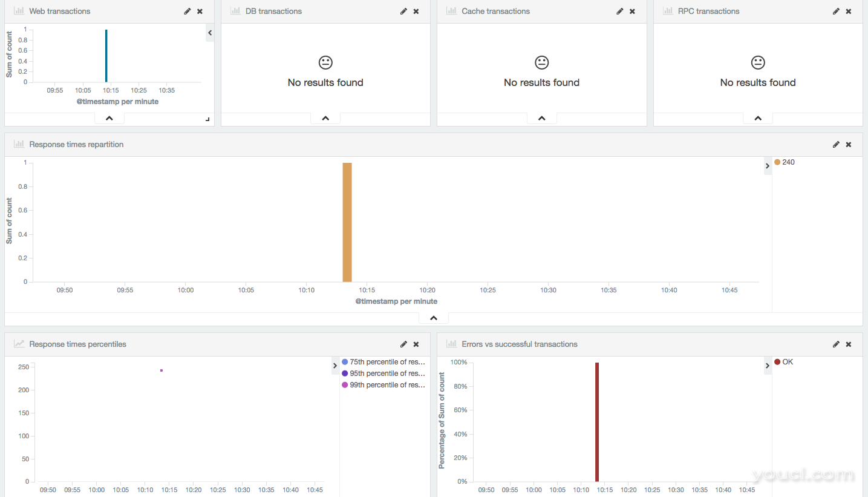Image resolution: width=868 pixels, height=497 pixels.
Task: Edit the DB transactions panel
Action: [x=403, y=12]
